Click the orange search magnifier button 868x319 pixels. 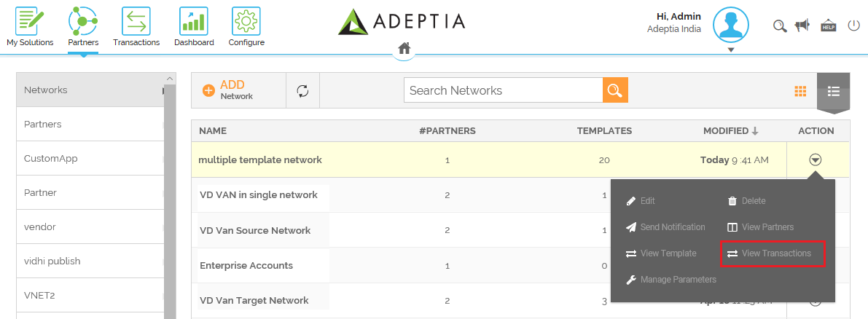[x=615, y=90]
